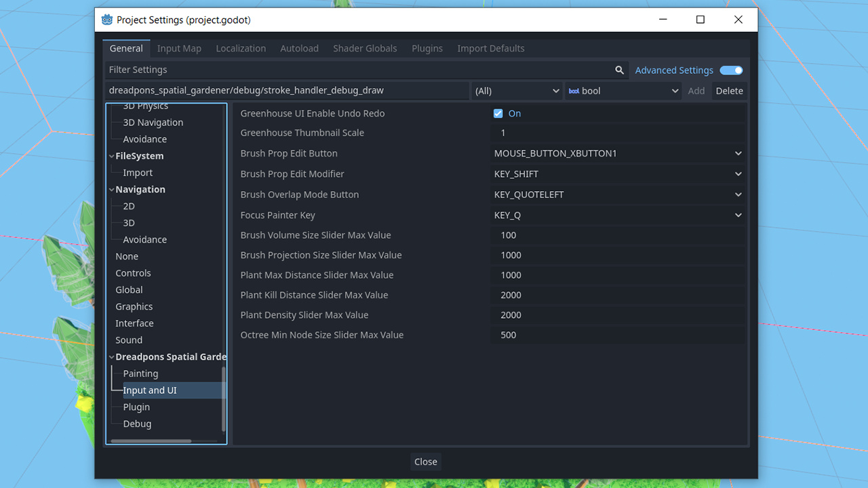
Task: Collapse the FileSystem tree section
Action: point(111,156)
